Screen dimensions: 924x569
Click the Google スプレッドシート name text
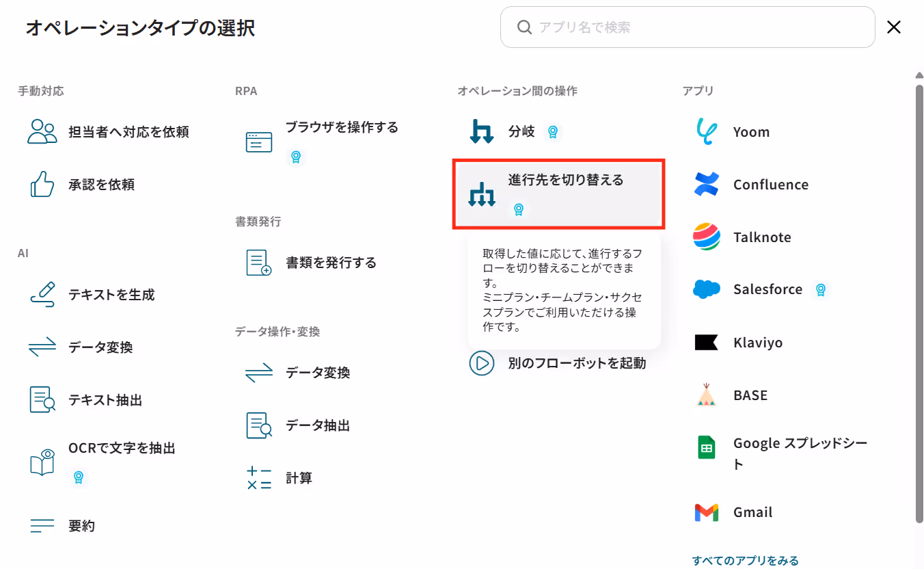tap(800, 453)
